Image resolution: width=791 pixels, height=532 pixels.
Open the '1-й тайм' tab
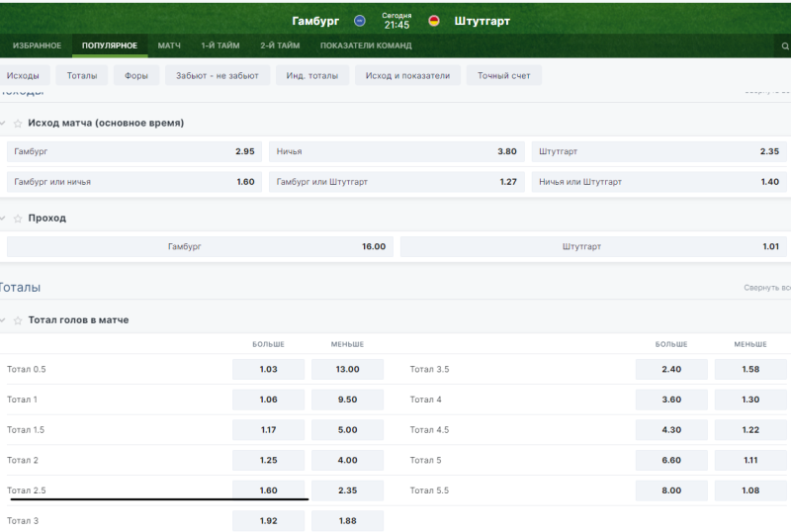220,45
